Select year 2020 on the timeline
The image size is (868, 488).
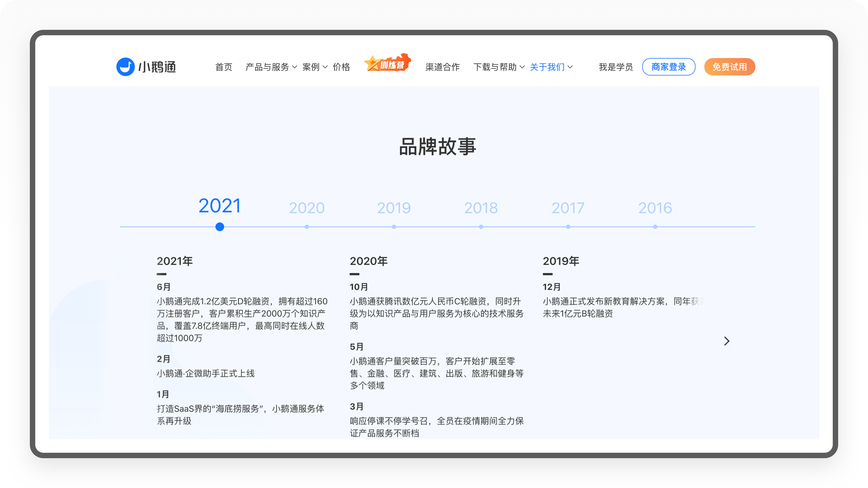(307, 208)
